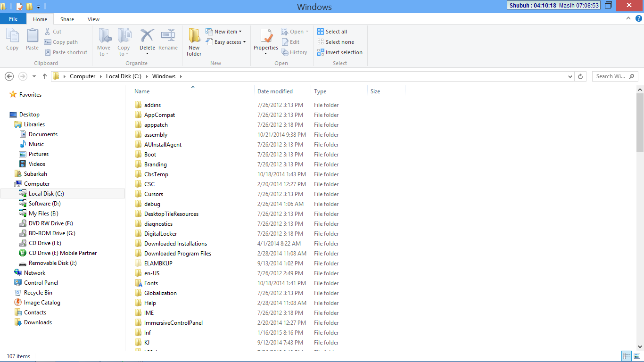
Task: Click Copy path in the ribbon
Action: point(61,42)
